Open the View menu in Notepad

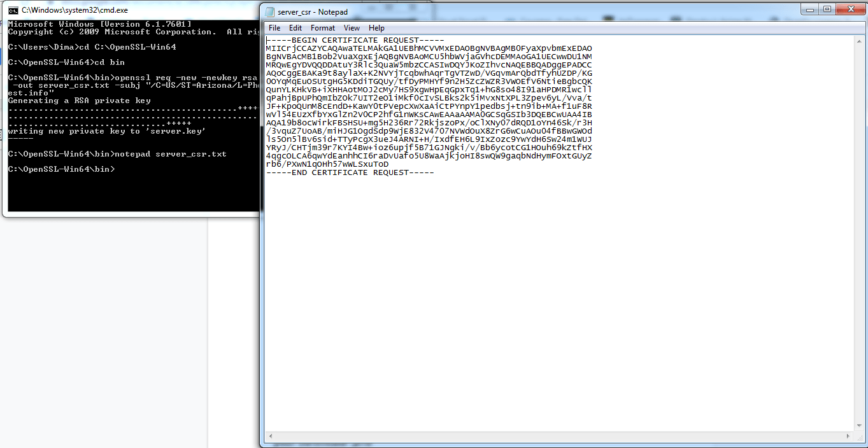(352, 27)
